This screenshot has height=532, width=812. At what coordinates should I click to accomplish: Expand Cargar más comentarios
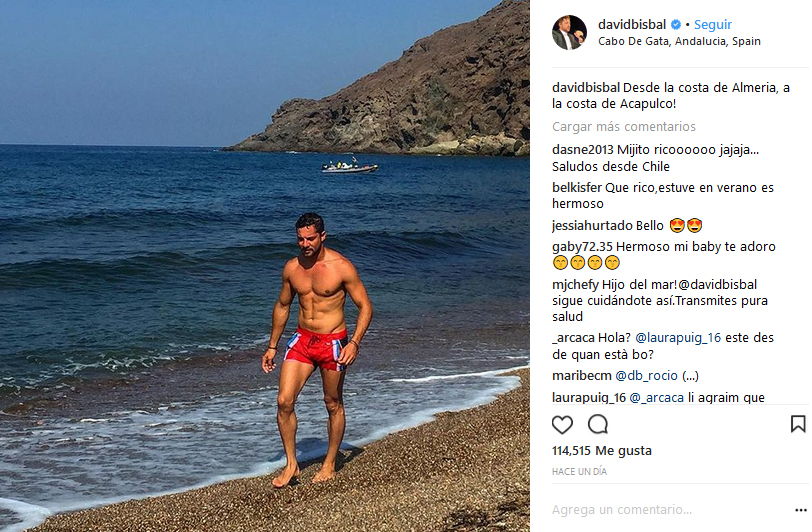click(624, 126)
